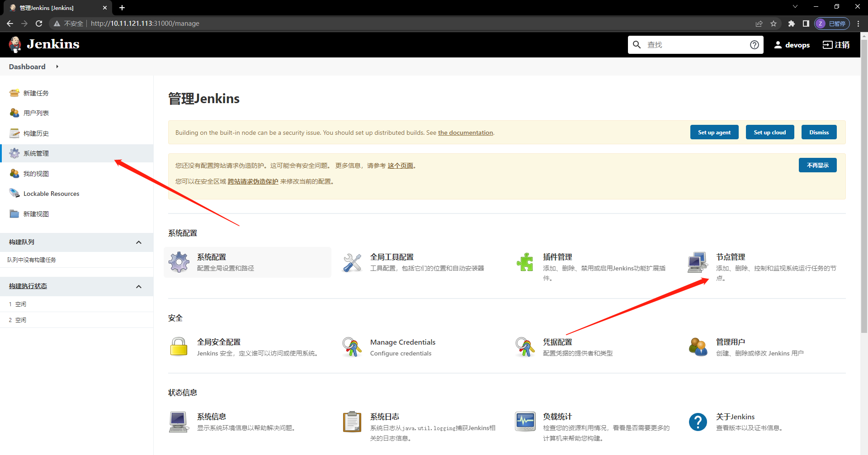
Task: Click the 全局工具配置 wrench icon
Action: coord(352,262)
